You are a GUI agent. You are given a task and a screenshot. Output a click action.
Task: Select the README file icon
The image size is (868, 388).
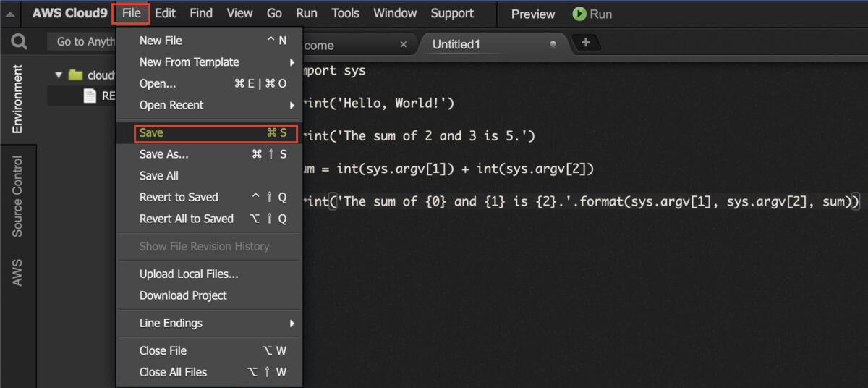pos(90,96)
